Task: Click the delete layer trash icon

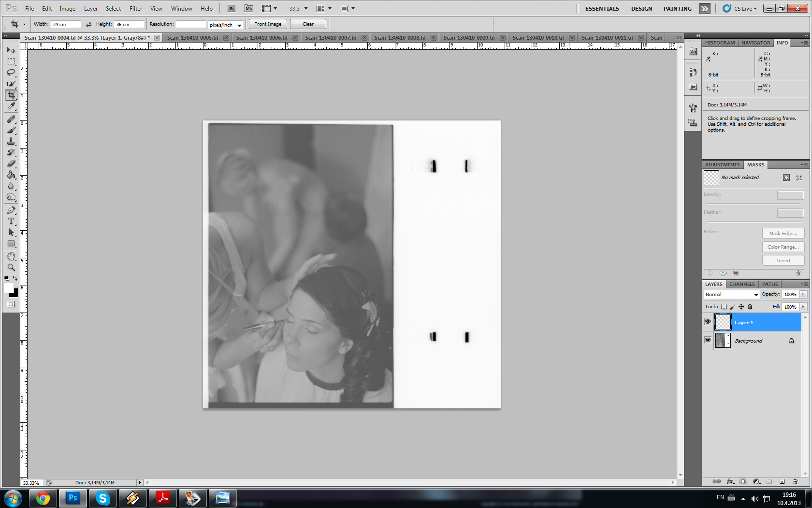Action: pyautogui.click(x=795, y=481)
